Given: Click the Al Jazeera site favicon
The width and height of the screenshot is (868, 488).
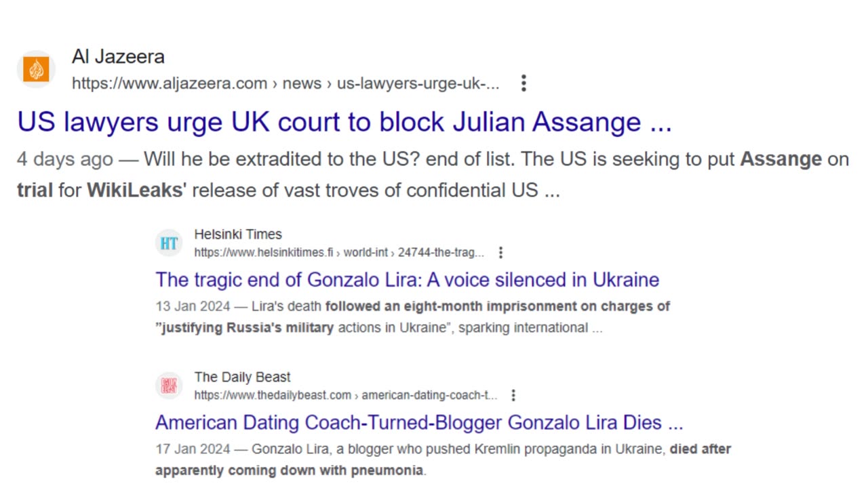Looking at the screenshot, I should tap(36, 69).
